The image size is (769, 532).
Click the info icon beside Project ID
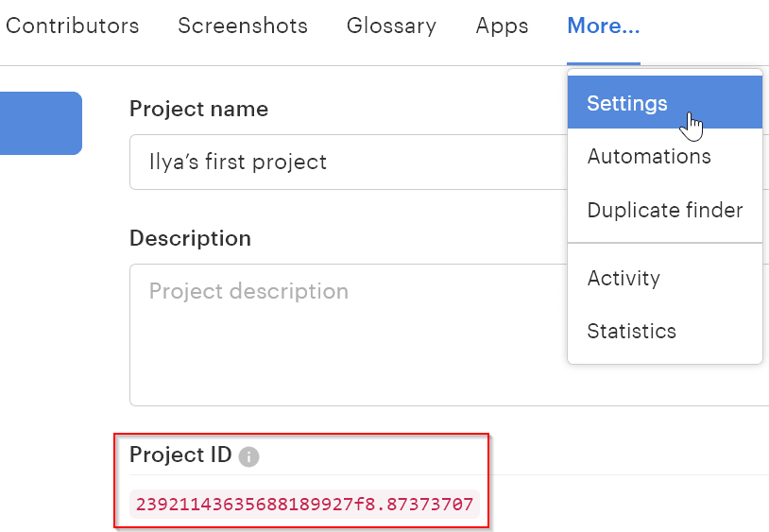[248, 456]
